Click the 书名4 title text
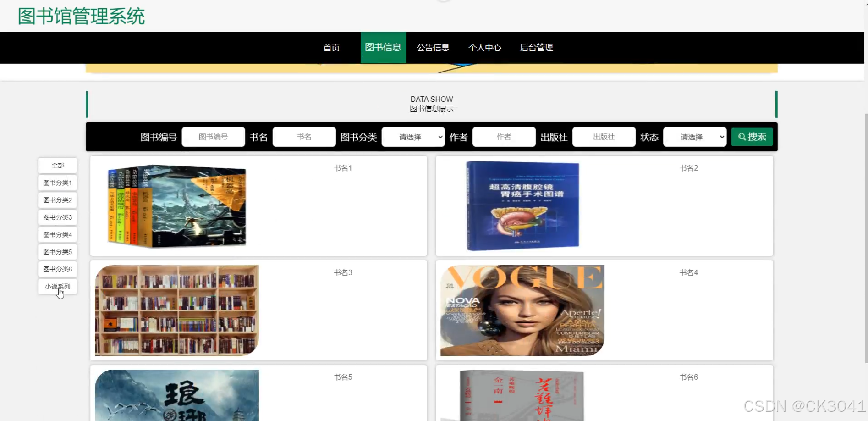The height and width of the screenshot is (421, 868). (688, 273)
